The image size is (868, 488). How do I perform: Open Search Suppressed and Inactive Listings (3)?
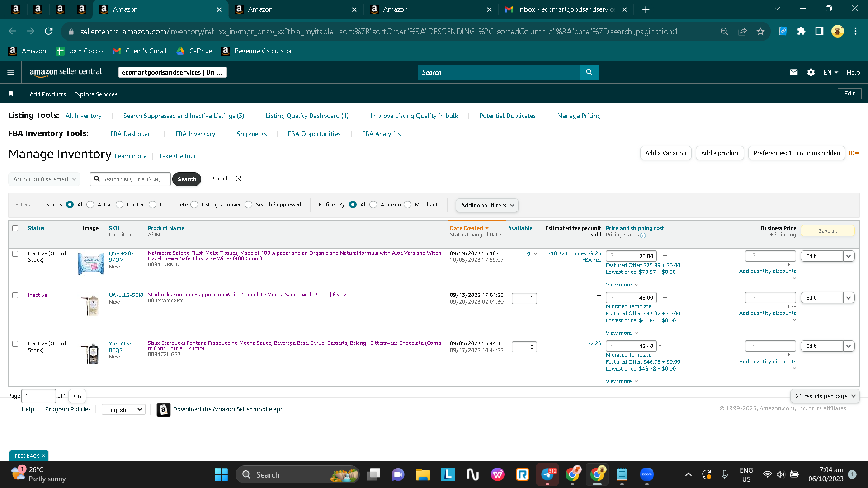tap(184, 116)
